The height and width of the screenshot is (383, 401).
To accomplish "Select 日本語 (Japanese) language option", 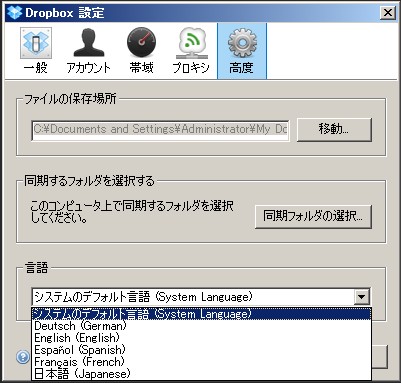I will (x=201, y=374).
